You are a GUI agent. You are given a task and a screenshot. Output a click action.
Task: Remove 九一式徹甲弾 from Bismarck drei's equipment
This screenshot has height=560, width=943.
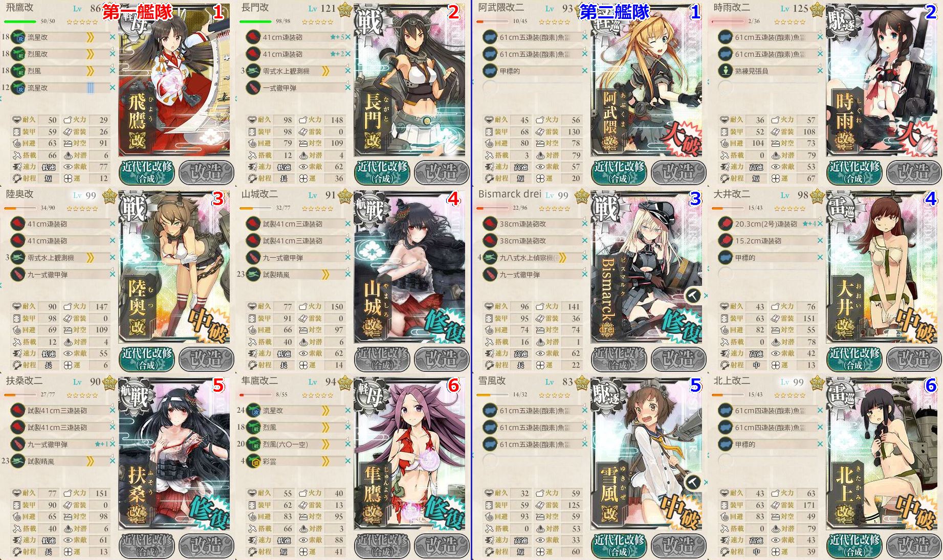[x=585, y=275]
